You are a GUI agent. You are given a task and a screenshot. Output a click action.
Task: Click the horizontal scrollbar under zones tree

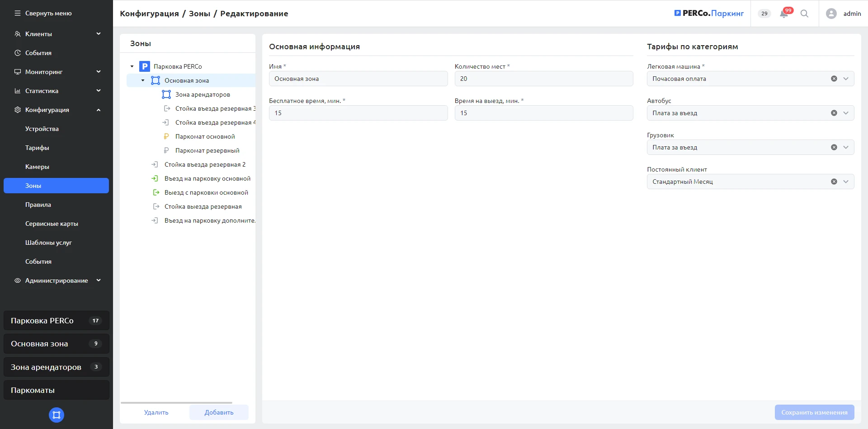point(176,402)
